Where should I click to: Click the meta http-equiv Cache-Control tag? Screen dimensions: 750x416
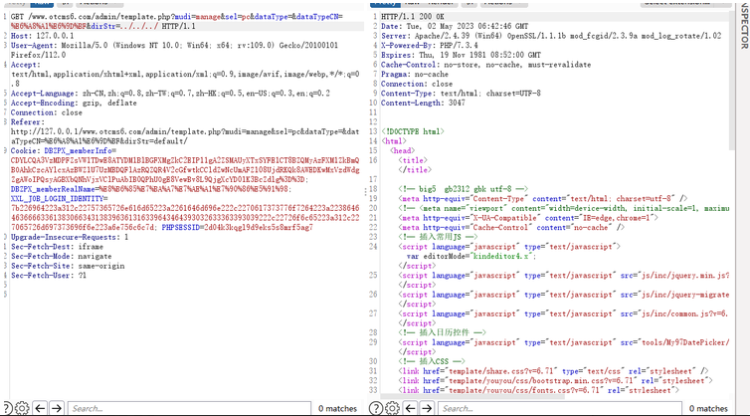(511, 227)
